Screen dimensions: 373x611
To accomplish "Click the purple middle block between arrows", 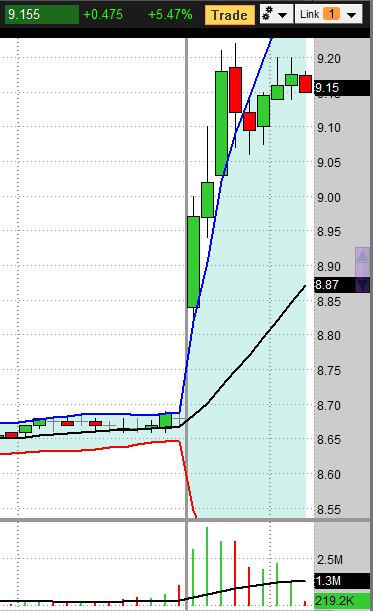I will tap(362, 270).
